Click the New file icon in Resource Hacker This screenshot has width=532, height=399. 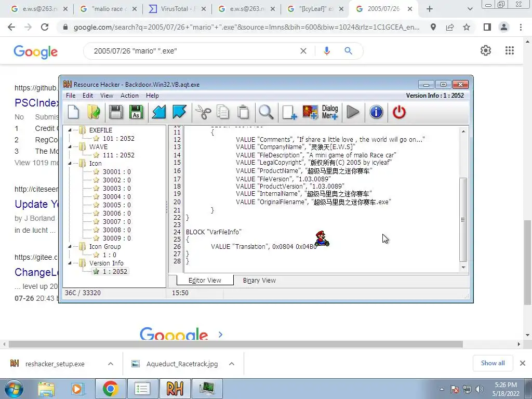73,112
